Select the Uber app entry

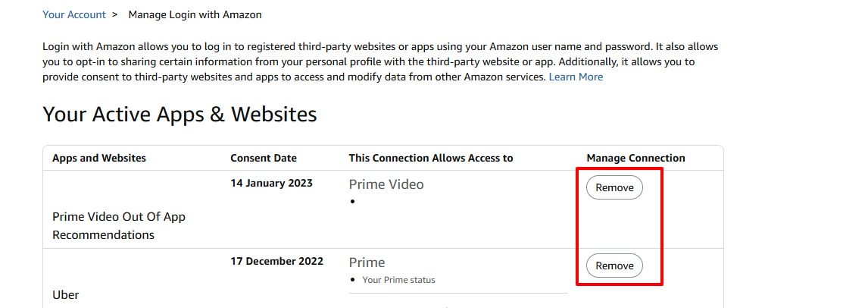click(65, 294)
